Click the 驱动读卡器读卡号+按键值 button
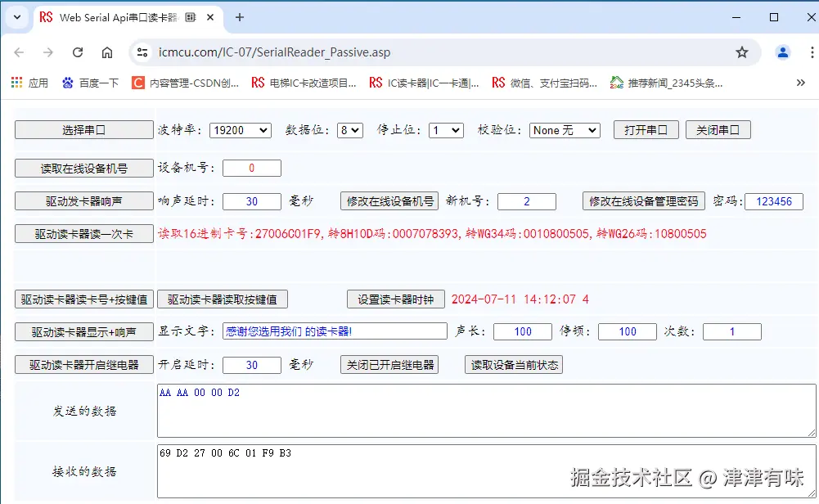This screenshot has height=504, width=819. (83, 299)
